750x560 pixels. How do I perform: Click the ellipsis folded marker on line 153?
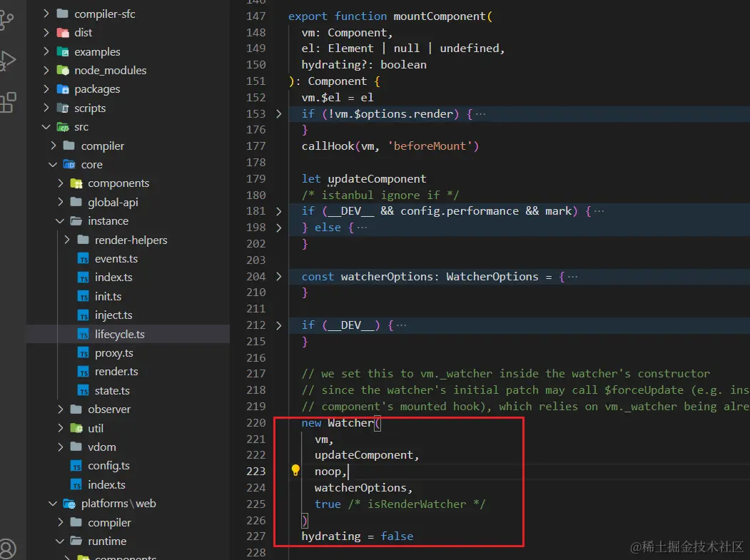[x=481, y=114]
